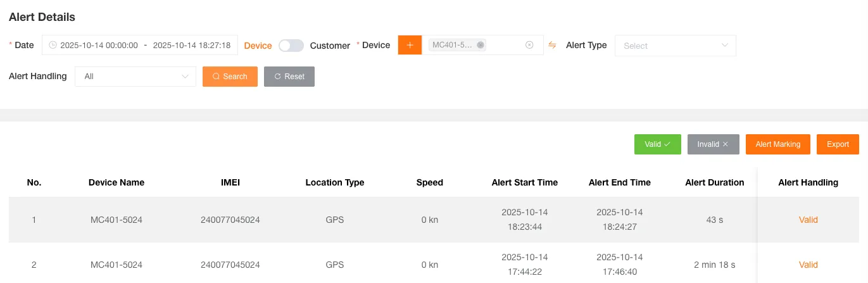This screenshot has width=868, height=283.
Task: Toggle the Device/Customer switch
Action: (x=291, y=46)
